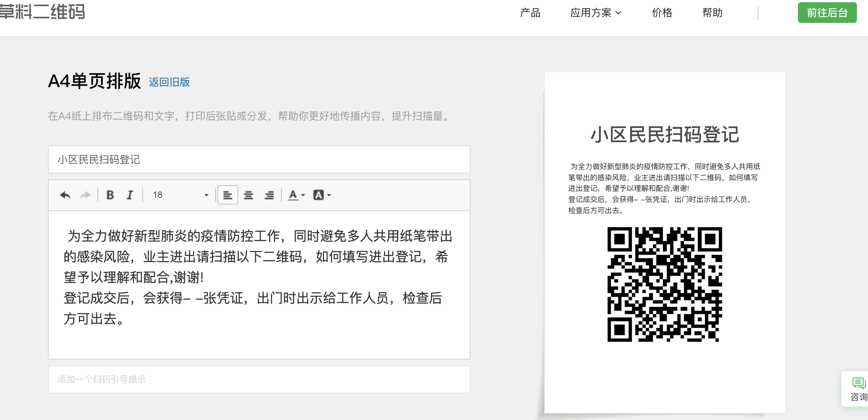Toggle bold formatting

110,195
